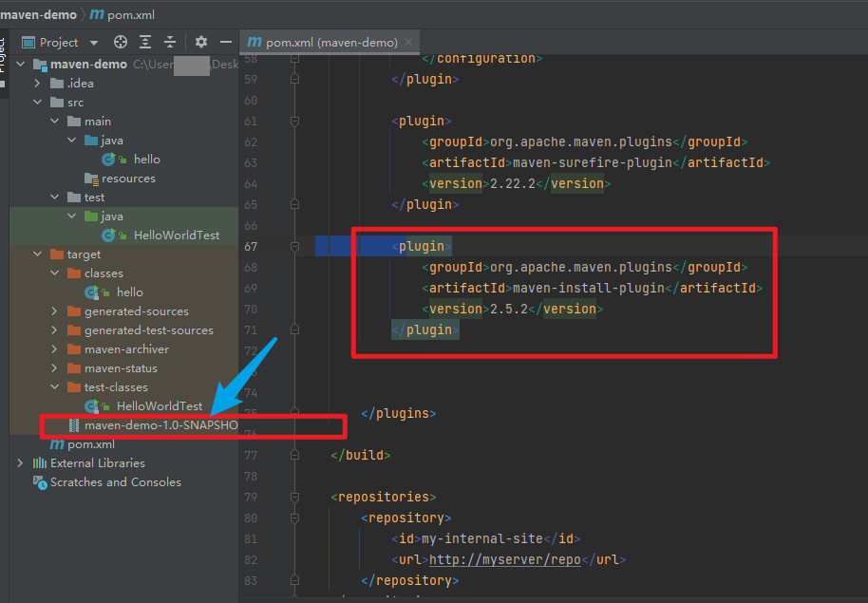This screenshot has height=603, width=868.
Task: Select compiled hello under classes
Action: 129,292
